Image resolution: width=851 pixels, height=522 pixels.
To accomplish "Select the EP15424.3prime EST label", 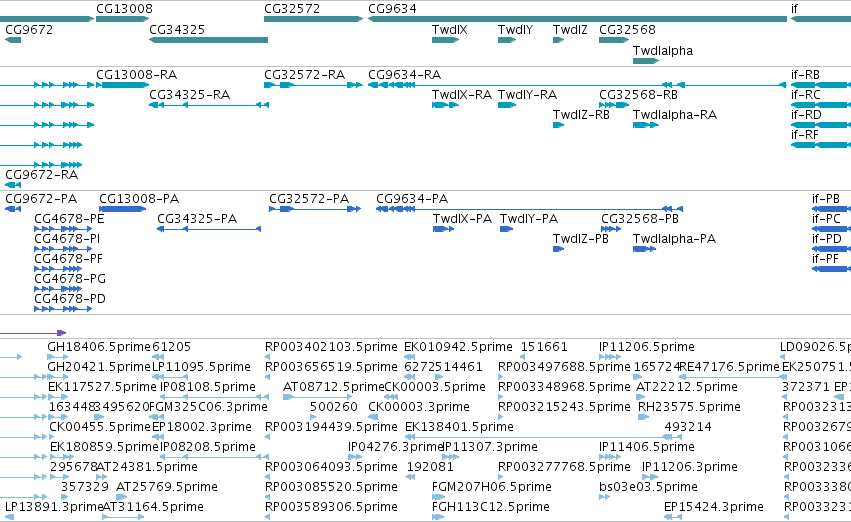I will click(714, 507).
